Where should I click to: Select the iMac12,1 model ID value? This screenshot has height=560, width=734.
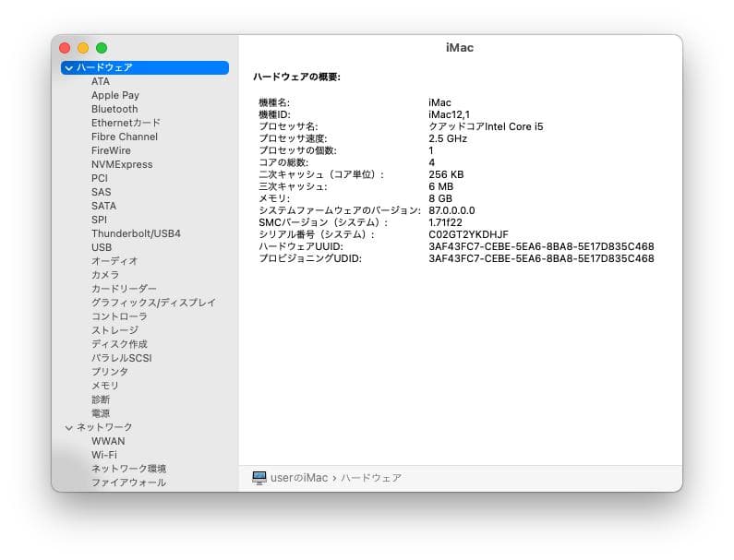[449, 114]
